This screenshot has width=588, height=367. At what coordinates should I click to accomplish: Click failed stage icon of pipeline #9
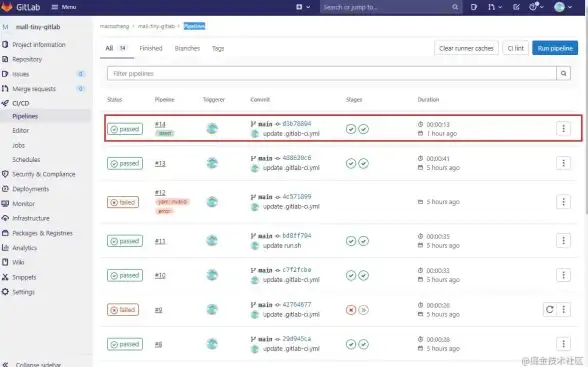(x=351, y=310)
